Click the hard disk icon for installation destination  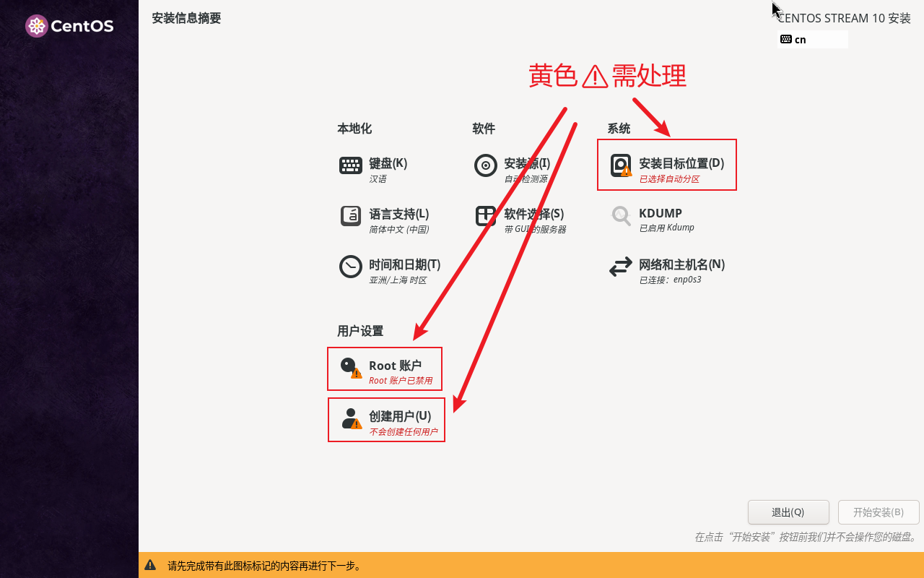tap(621, 165)
